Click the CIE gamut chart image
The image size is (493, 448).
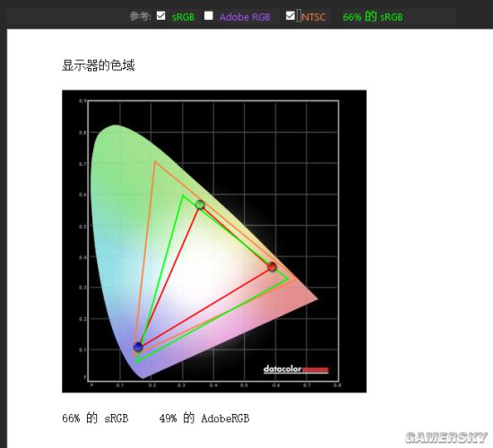coord(214,241)
